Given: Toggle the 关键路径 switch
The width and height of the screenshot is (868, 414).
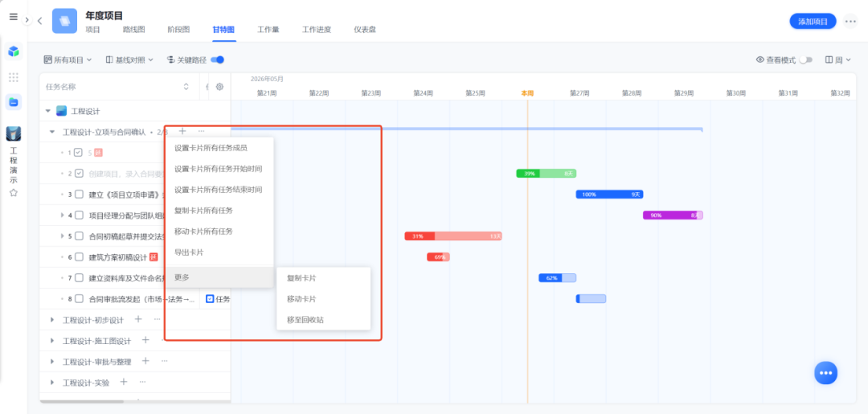Looking at the screenshot, I should tap(217, 59).
